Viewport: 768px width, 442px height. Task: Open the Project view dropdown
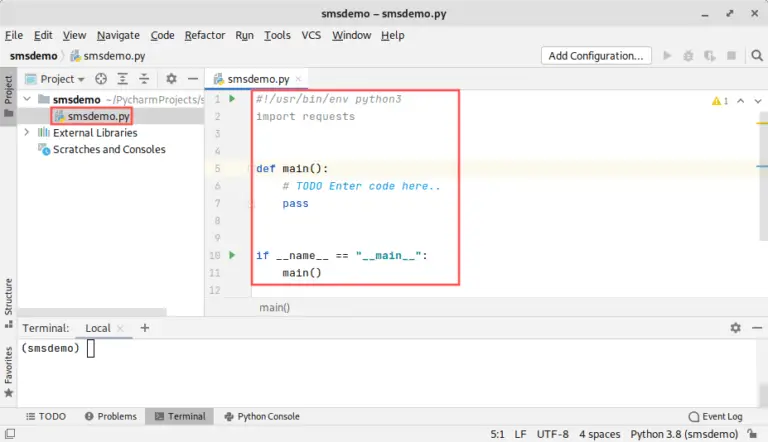[x=55, y=79]
